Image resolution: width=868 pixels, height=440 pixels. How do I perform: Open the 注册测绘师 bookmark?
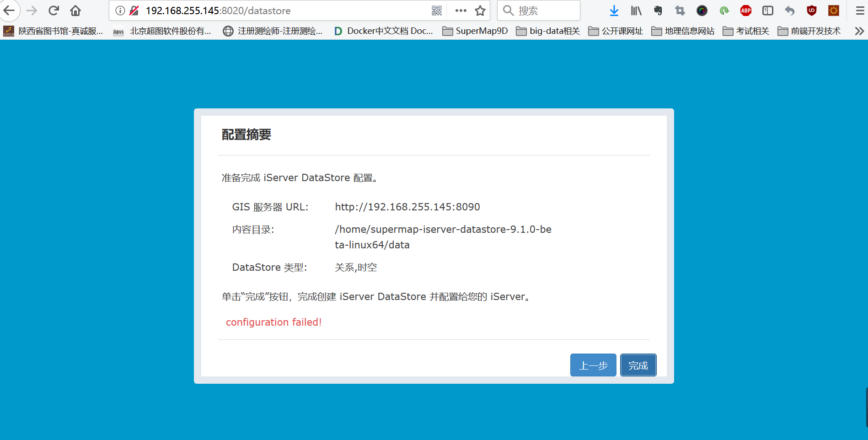click(x=273, y=31)
